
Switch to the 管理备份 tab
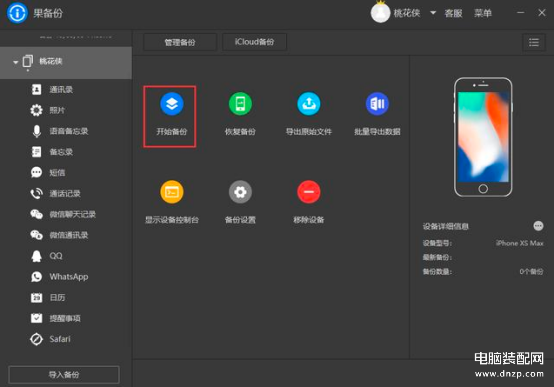pos(180,42)
